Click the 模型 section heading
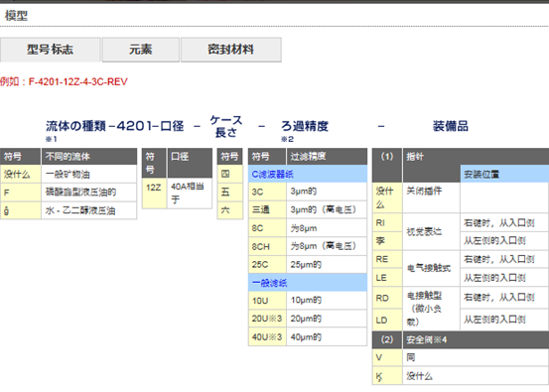Image resolution: width=549 pixels, height=392 pixels. 16,16
